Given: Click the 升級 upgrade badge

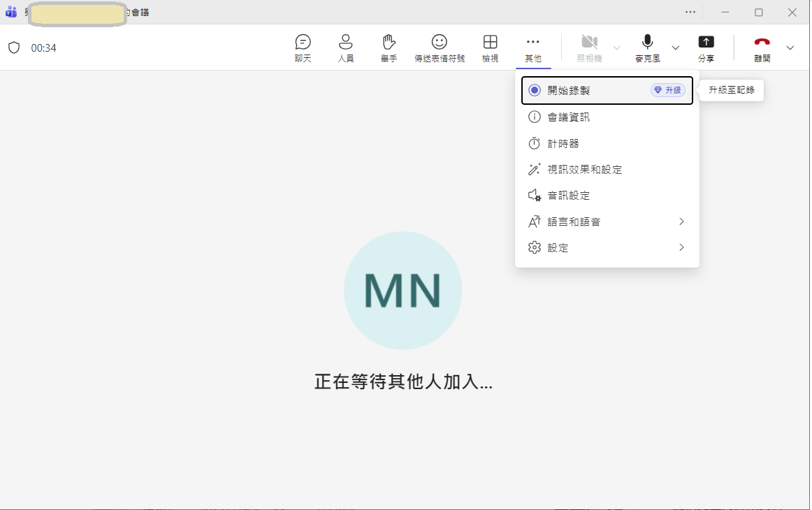Looking at the screenshot, I should pos(667,89).
